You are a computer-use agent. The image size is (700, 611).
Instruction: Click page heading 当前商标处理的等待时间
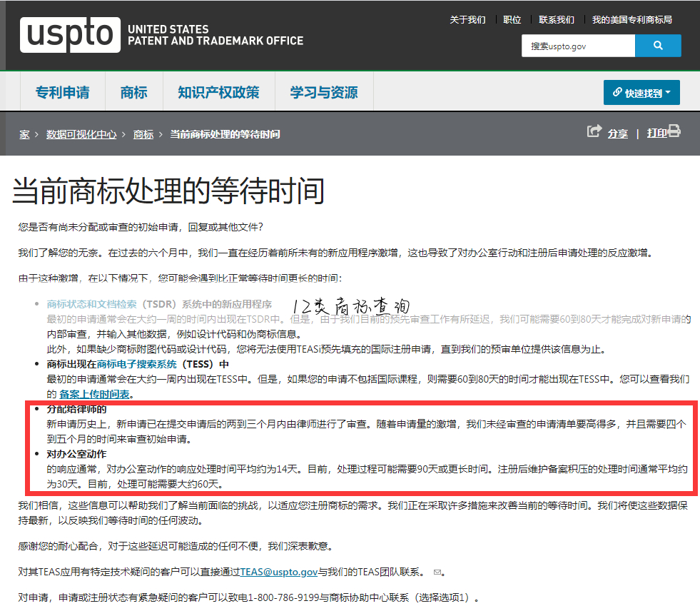click(x=168, y=191)
